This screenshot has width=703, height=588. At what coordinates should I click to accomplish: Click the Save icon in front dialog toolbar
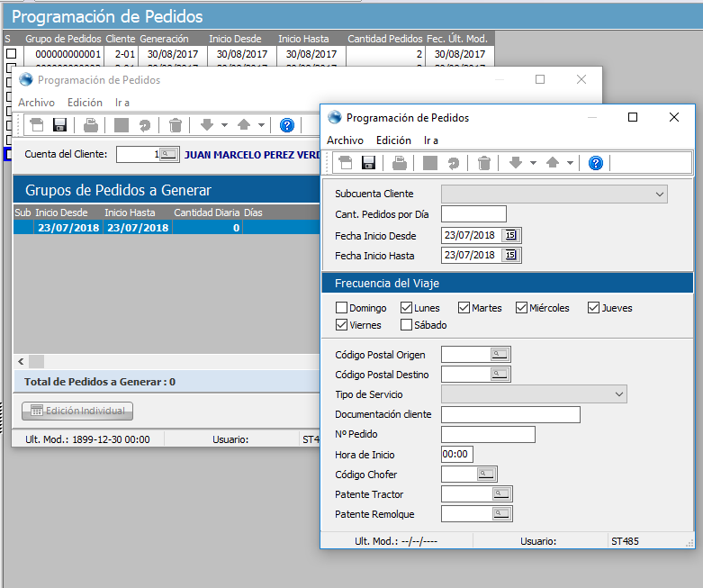[368, 163]
